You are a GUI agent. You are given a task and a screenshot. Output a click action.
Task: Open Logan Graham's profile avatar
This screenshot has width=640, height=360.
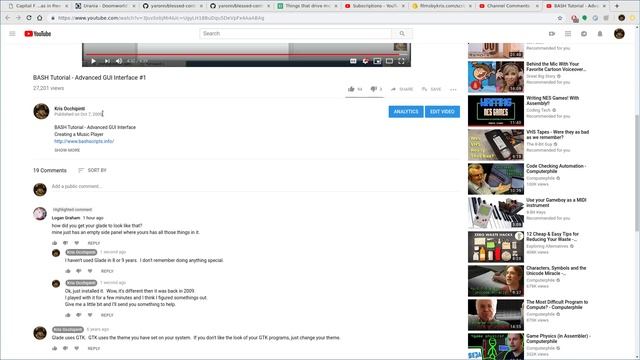click(x=40, y=213)
